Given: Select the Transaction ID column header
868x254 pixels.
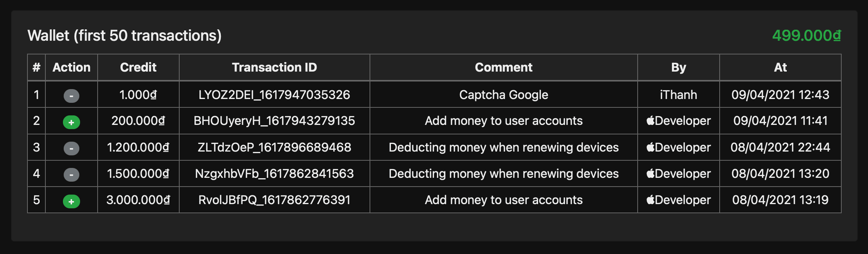Looking at the screenshot, I should coord(275,67).
